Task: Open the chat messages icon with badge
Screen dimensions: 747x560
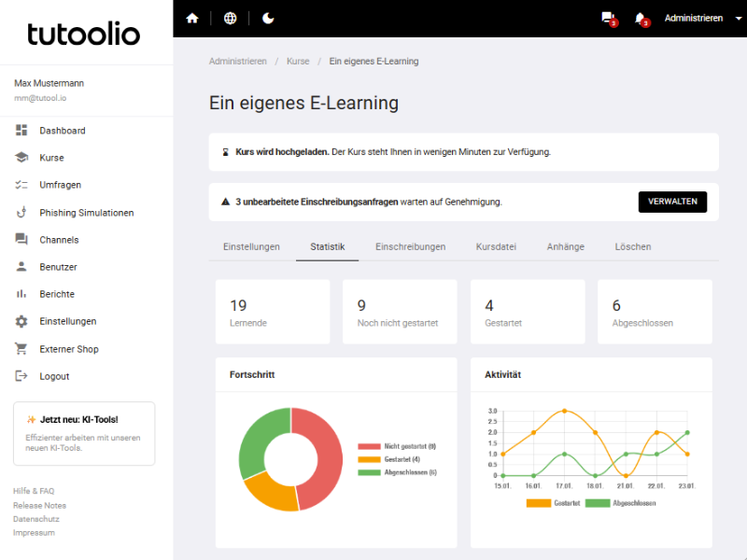Action: (x=609, y=18)
